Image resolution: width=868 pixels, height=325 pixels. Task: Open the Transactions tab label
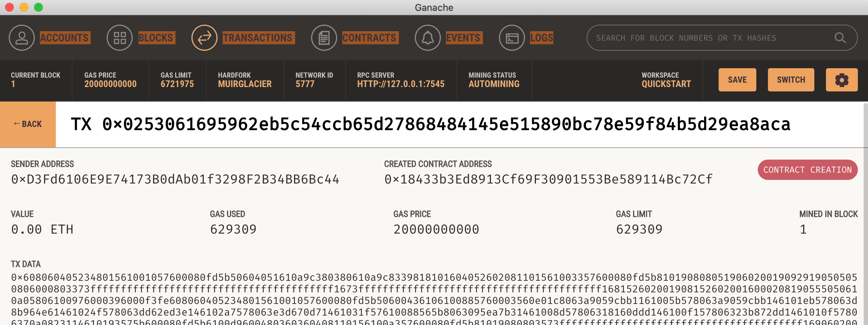coord(259,38)
